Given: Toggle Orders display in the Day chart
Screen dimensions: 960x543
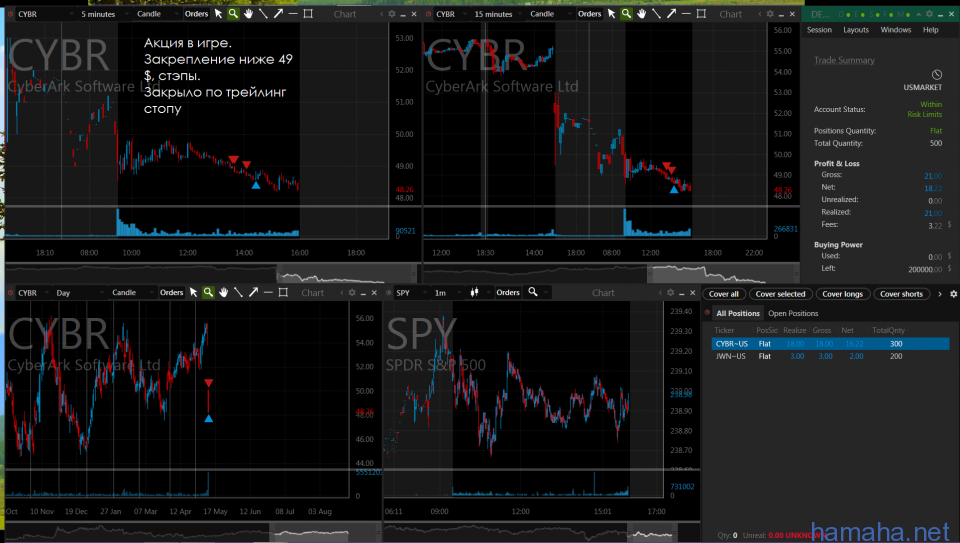Looking at the screenshot, I should click(x=171, y=293).
